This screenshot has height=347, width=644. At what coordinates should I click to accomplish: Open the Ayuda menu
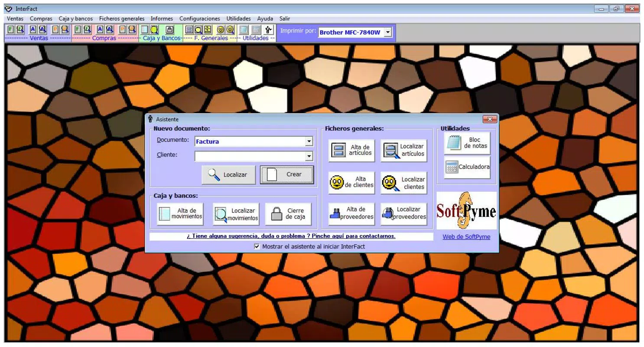pyautogui.click(x=265, y=19)
